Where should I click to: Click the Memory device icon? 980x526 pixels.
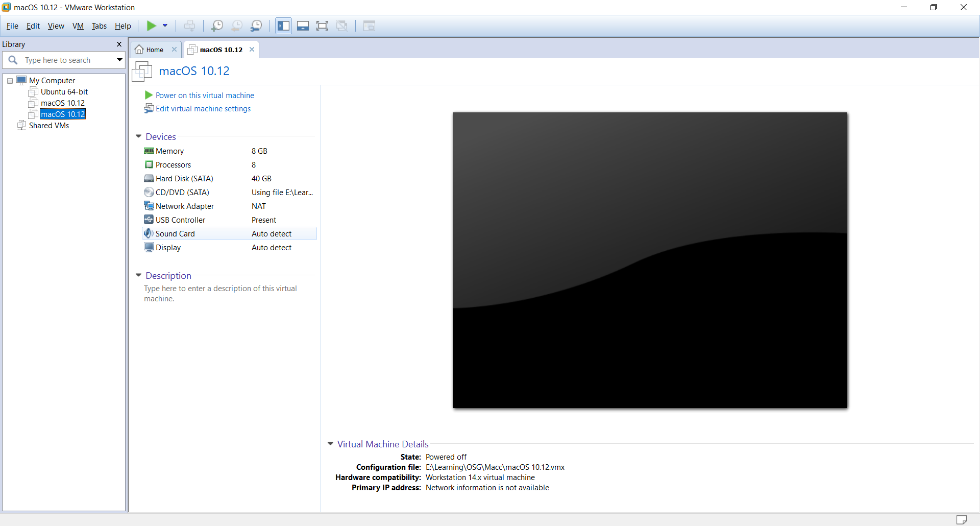149,151
